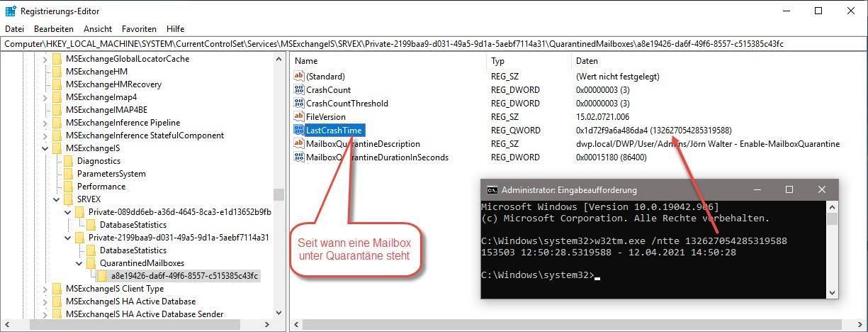Screen dimensions: 868x332
Task: Click the command prompt window icon
Action: pyautogui.click(x=492, y=190)
